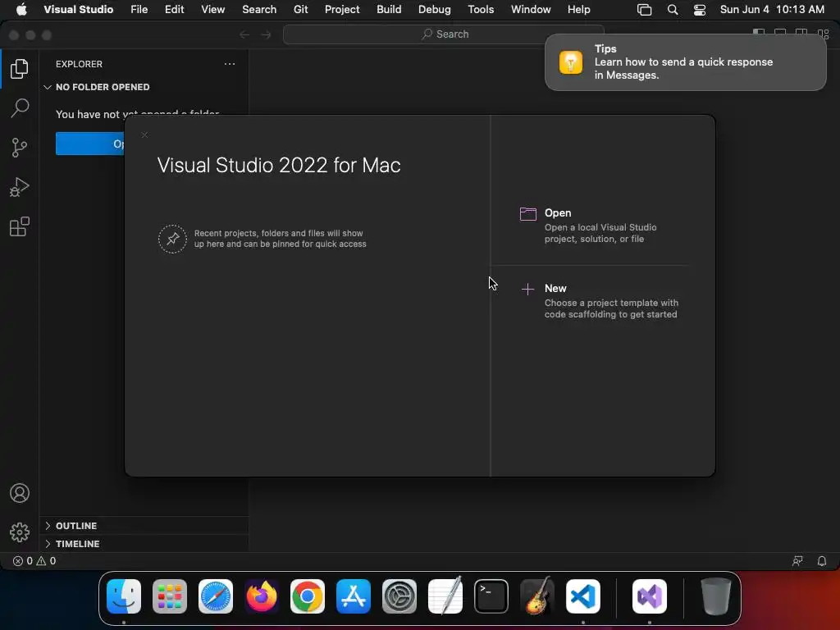Click the Tips notification banner
The width and height of the screenshot is (840, 630).
tap(685, 62)
